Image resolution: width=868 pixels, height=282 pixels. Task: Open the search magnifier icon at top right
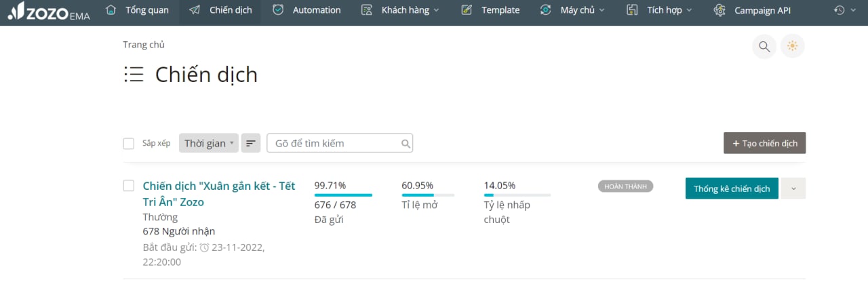(x=764, y=47)
